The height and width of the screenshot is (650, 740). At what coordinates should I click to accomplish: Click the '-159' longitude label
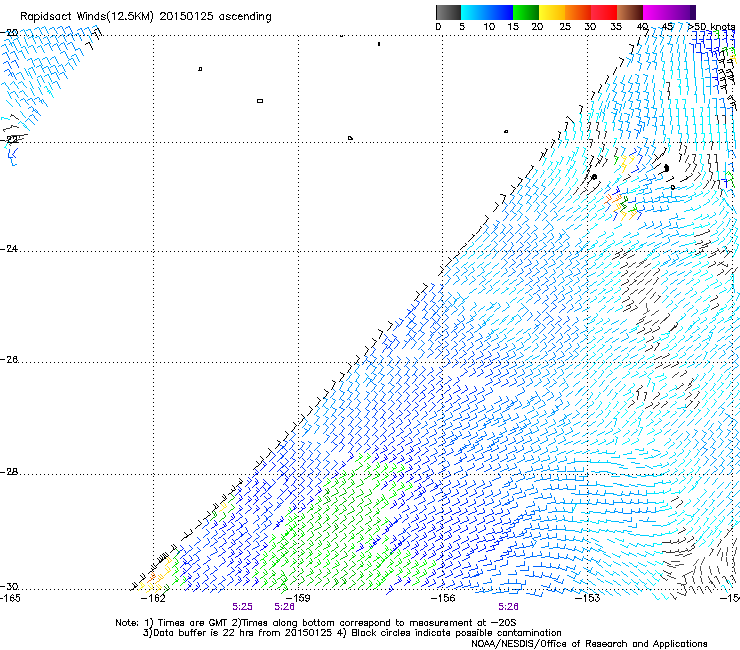coord(298,599)
